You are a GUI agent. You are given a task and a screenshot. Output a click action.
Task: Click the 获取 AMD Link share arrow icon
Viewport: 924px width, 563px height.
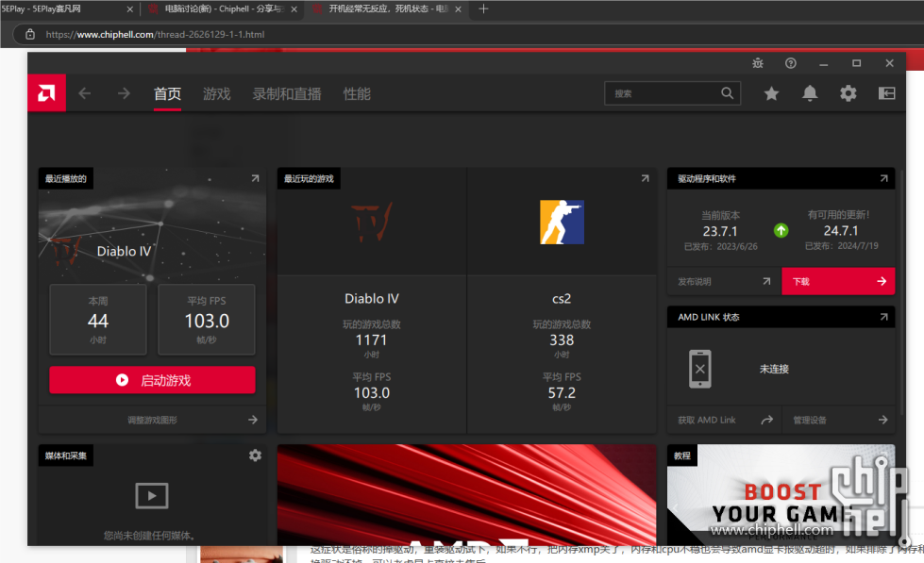pos(766,420)
